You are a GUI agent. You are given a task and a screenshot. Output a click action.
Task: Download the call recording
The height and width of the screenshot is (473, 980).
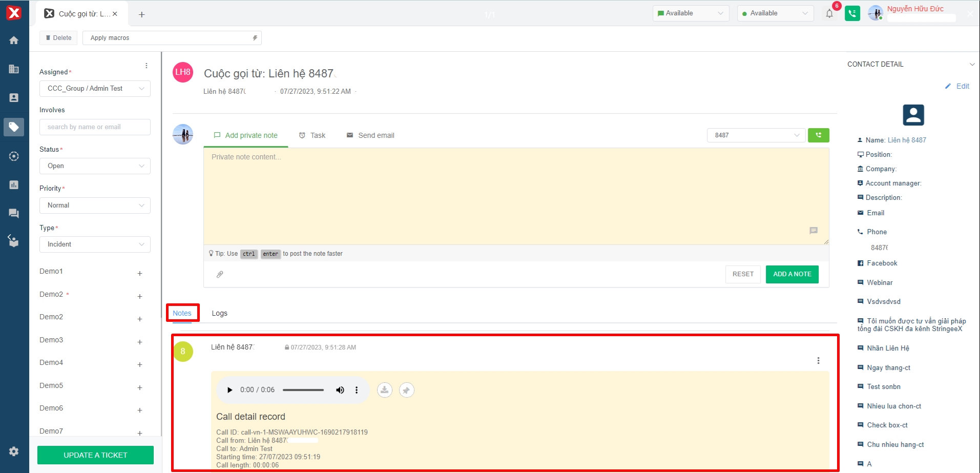tap(384, 390)
